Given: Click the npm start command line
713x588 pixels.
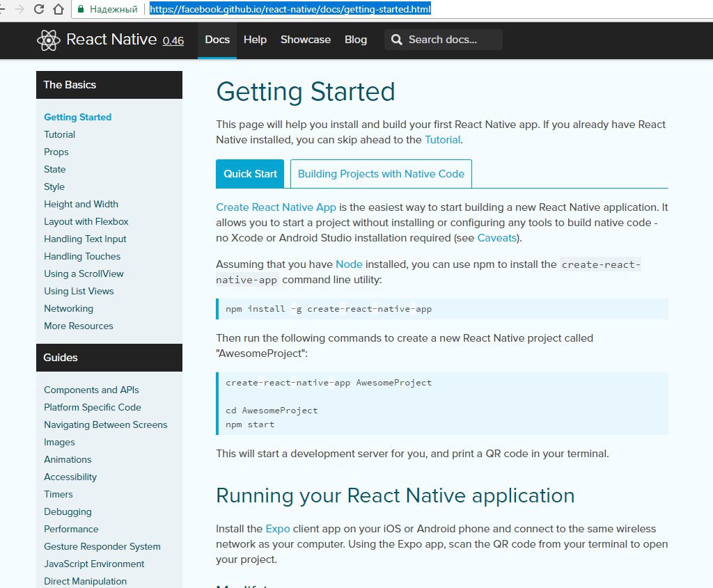Looking at the screenshot, I should pos(250,424).
